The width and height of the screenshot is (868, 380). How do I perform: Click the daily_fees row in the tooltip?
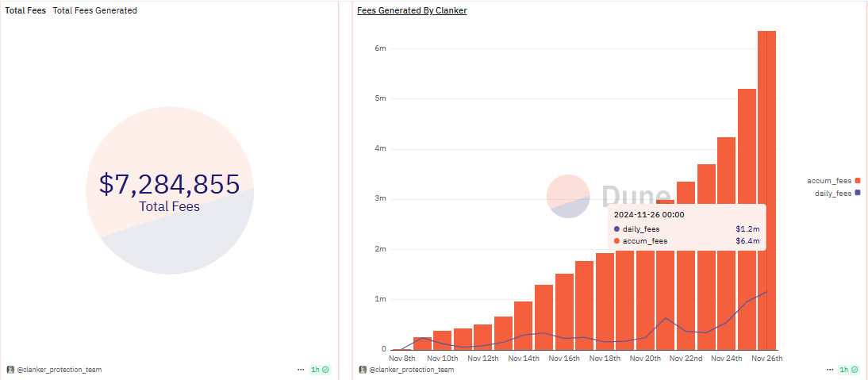tap(687, 228)
